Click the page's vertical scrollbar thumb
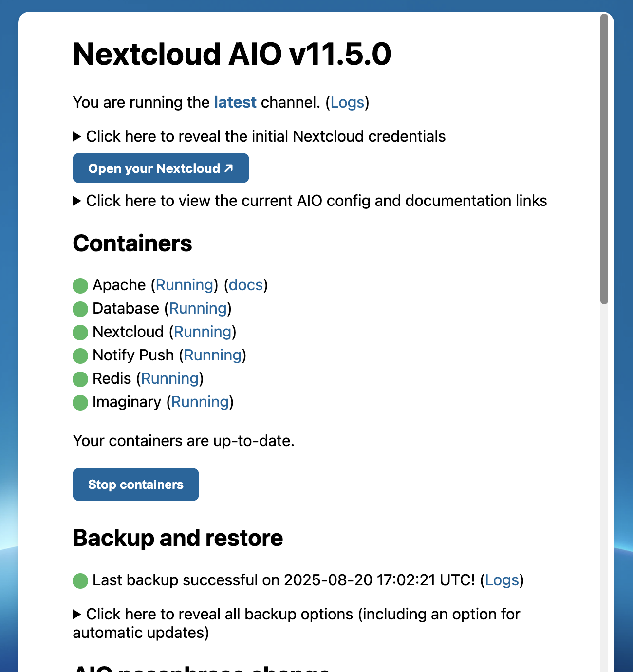The height and width of the screenshot is (672, 633). click(604, 159)
